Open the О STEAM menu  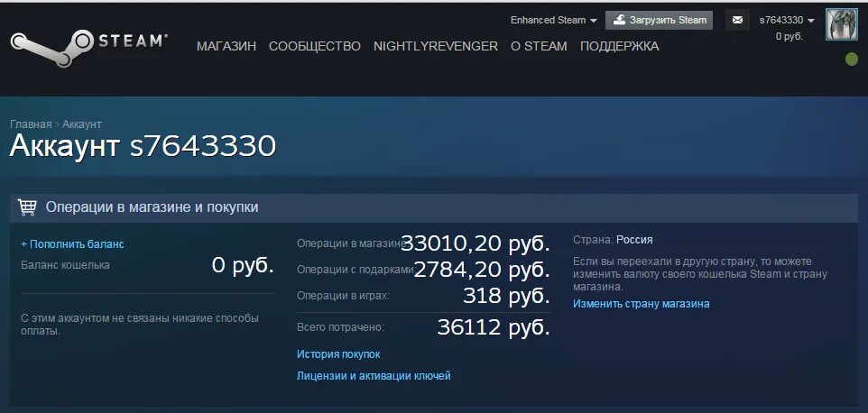(x=539, y=47)
